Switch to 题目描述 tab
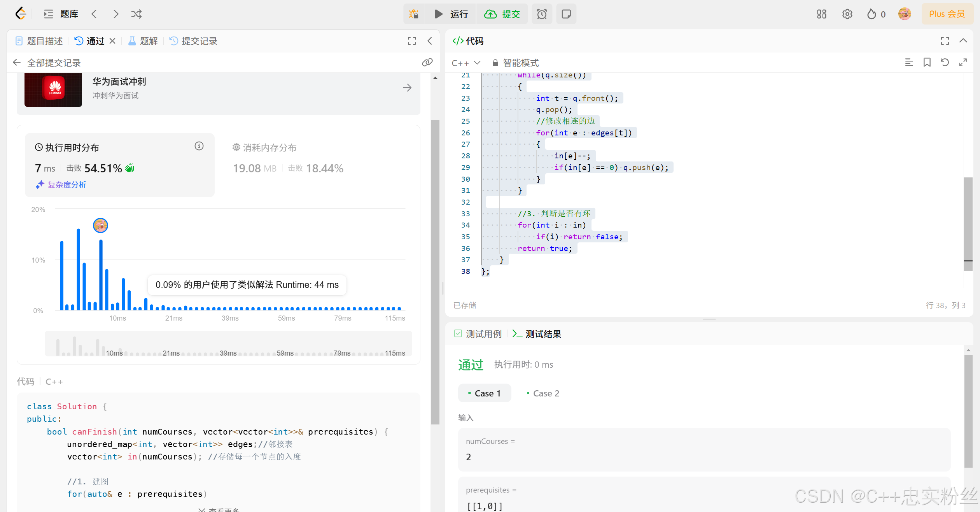Image resolution: width=980 pixels, height=512 pixels. [x=39, y=41]
